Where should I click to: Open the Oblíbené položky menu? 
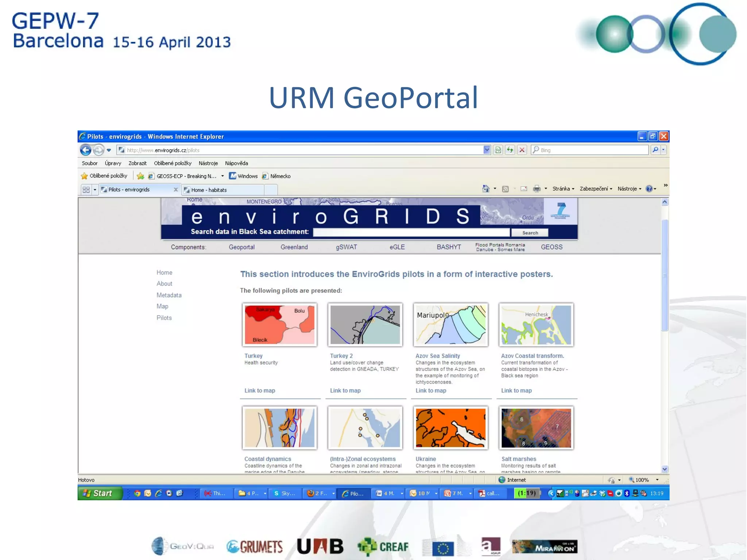point(173,163)
